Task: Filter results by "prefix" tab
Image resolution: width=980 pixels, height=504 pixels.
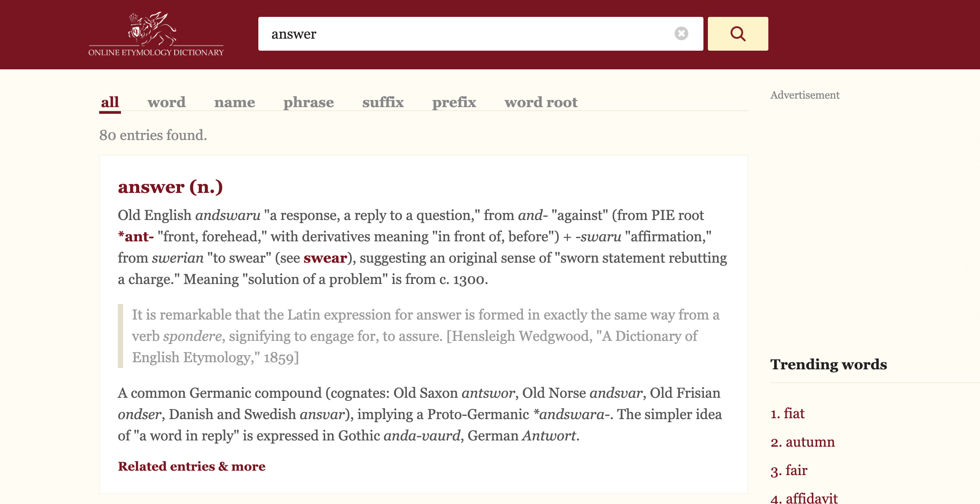Action: click(454, 102)
